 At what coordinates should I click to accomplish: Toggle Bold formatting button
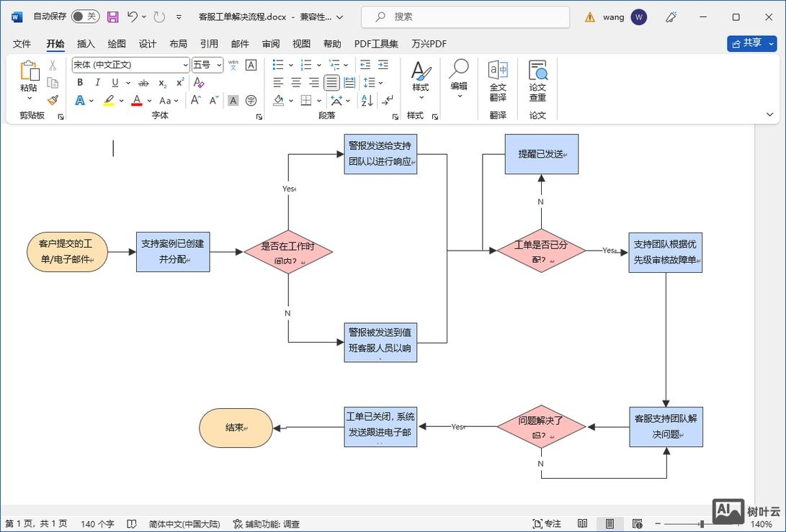pyautogui.click(x=80, y=83)
